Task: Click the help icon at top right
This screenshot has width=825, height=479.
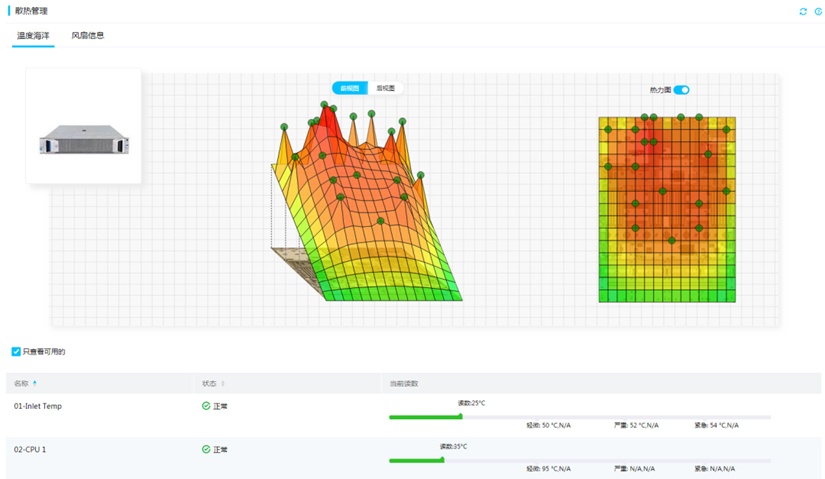Action: (818, 11)
